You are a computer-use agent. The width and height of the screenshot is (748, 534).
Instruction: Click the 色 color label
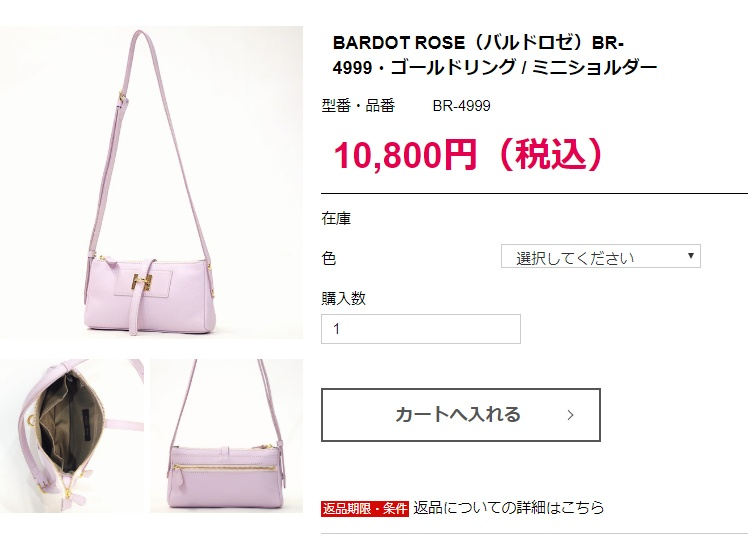pyautogui.click(x=329, y=258)
